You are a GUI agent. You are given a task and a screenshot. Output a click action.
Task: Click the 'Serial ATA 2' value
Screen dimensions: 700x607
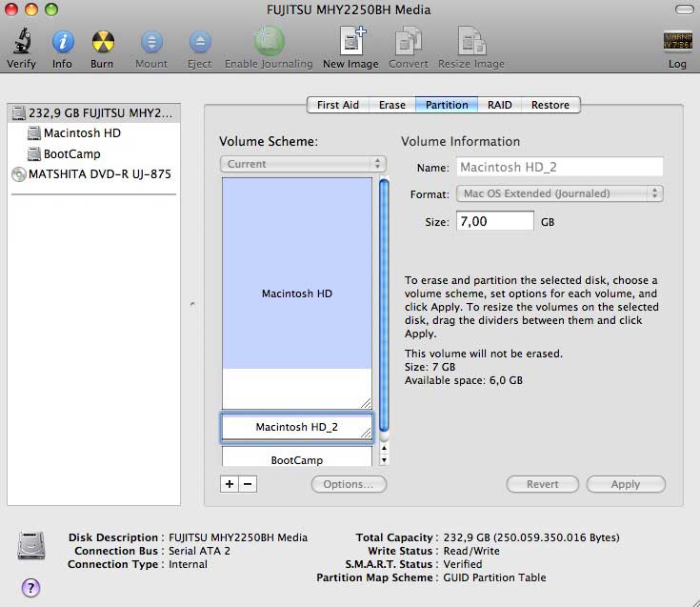pos(199,551)
